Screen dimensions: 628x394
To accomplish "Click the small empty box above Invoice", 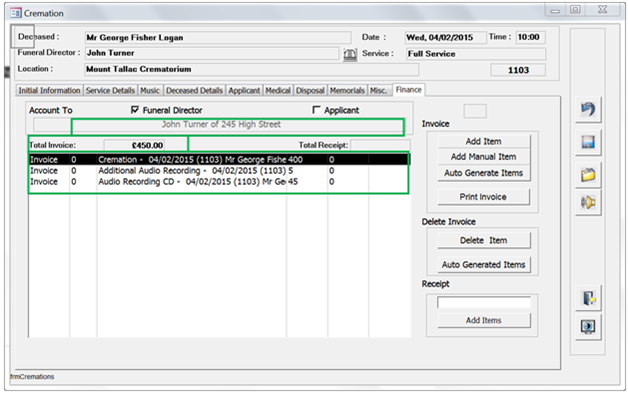I will 475,111.
